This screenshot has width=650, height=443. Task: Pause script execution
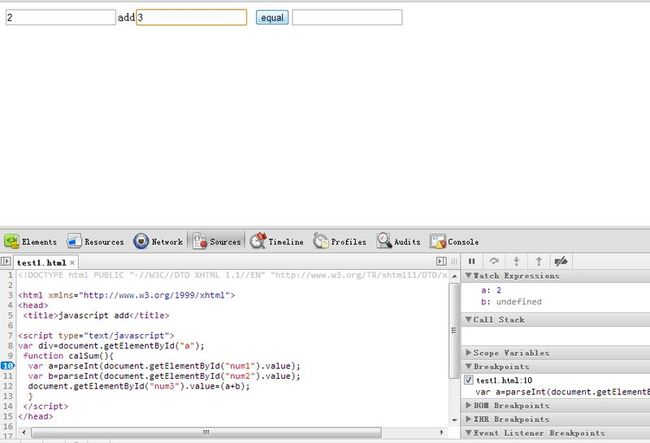click(472, 261)
